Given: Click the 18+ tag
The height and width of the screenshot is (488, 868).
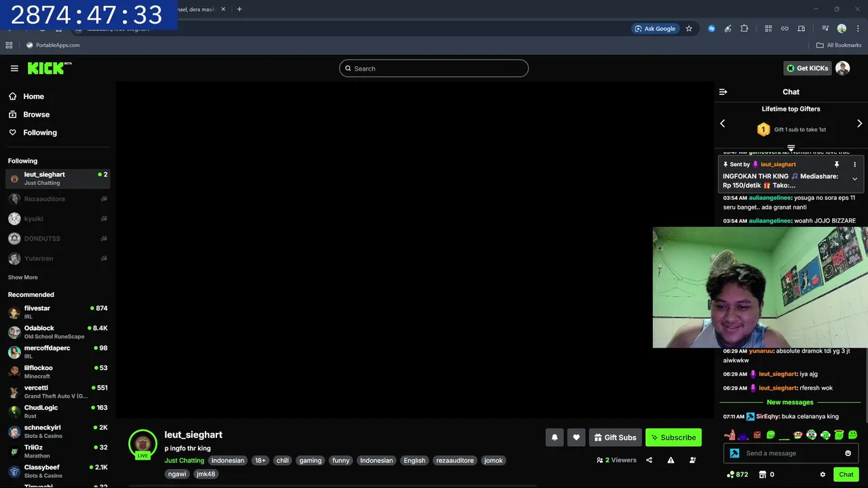Looking at the screenshot, I should point(260,460).
